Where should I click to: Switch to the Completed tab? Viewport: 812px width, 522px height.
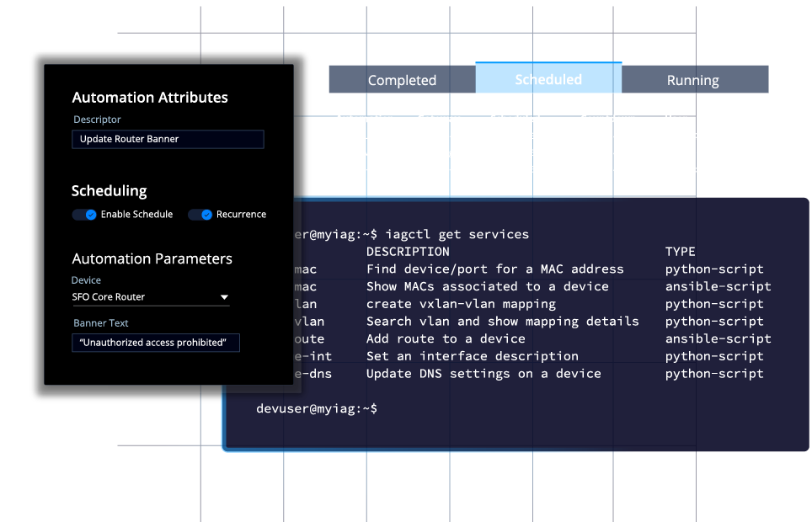[402, 79]
